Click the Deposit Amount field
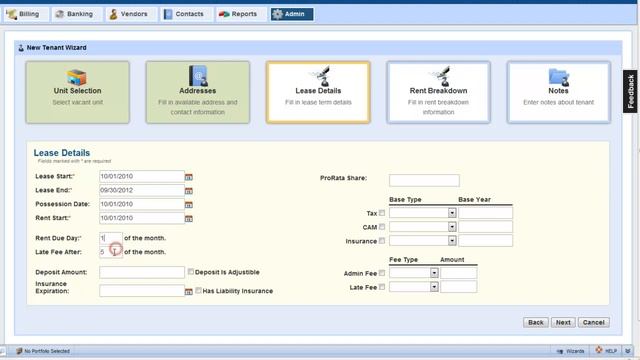 (142, 272)
